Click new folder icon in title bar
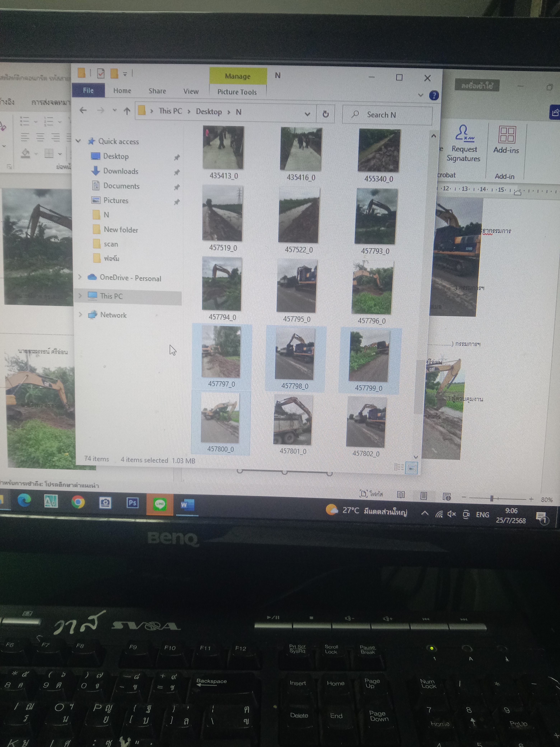Screen dimensions: 560x747 point(114,73)
